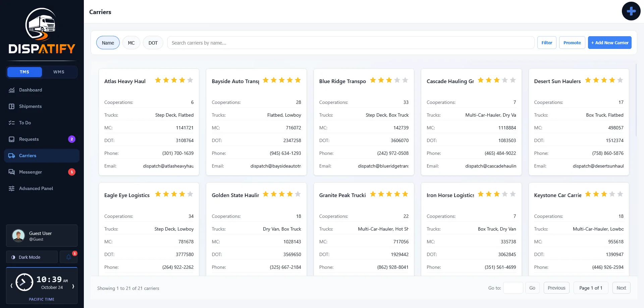Click the Guest User avatar
Viewport: 644px width, 308px height.
pyautogui.click(x=18, y=236)
